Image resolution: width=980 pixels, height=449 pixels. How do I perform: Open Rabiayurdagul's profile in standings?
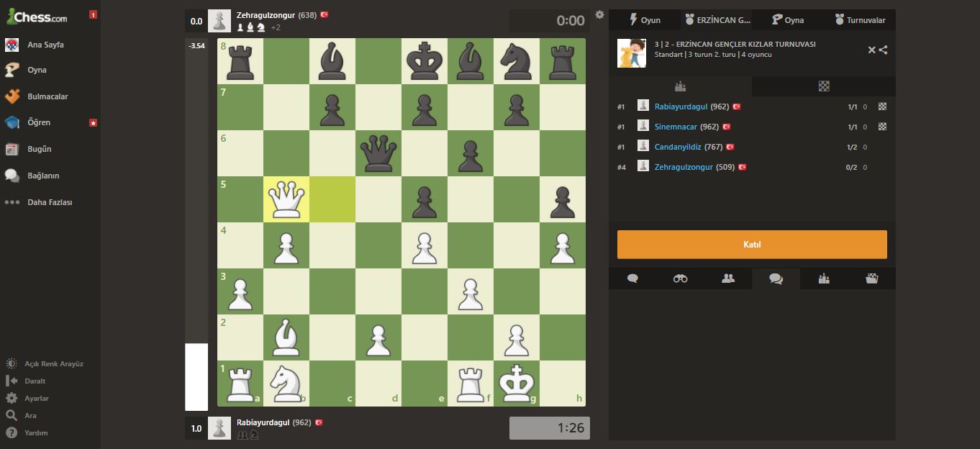[681, 106]
